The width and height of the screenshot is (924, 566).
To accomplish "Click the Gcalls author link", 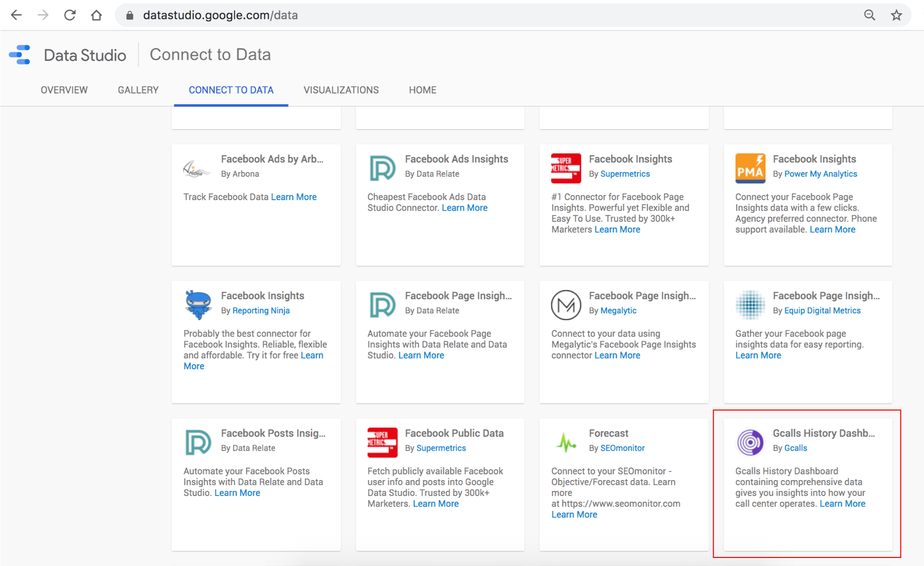I will coord(796,448).
